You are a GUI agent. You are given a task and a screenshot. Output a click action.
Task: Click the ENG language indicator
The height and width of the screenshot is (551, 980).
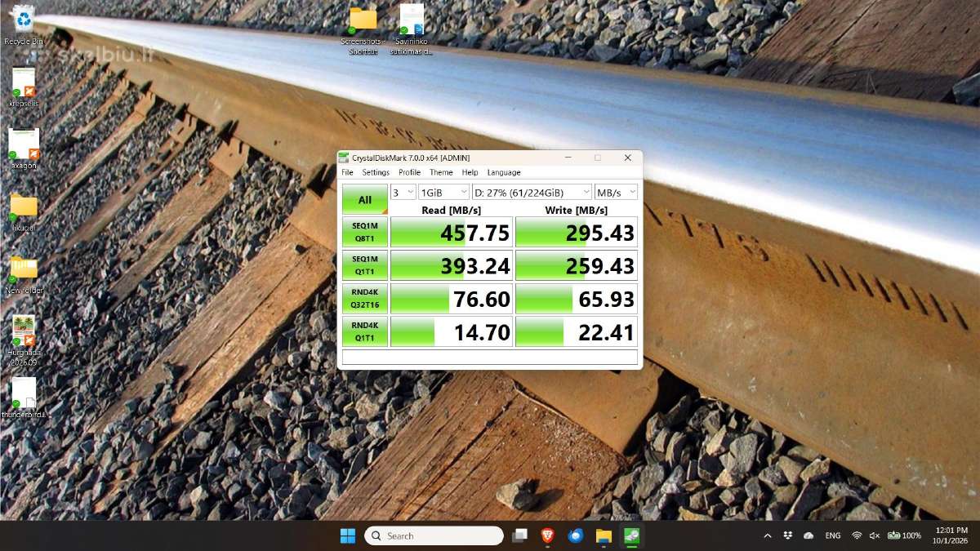pyautogui.click(x=833, y=535)
